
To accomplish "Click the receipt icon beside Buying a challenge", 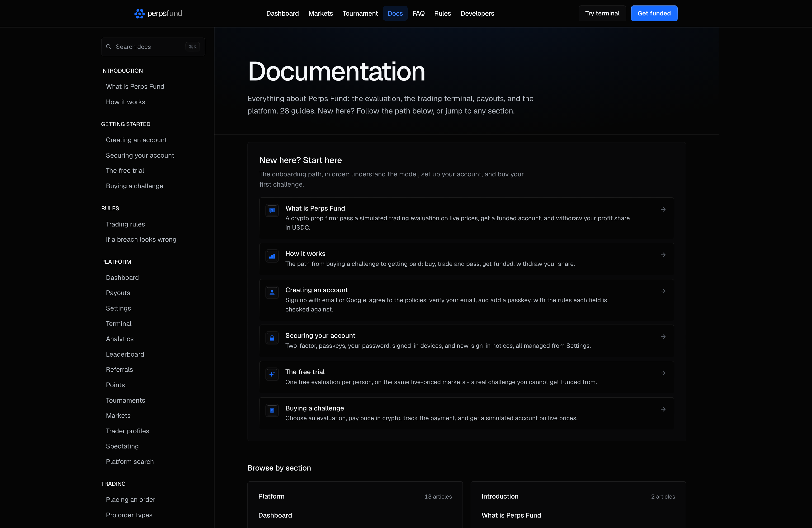I will [x=272, y=410].
